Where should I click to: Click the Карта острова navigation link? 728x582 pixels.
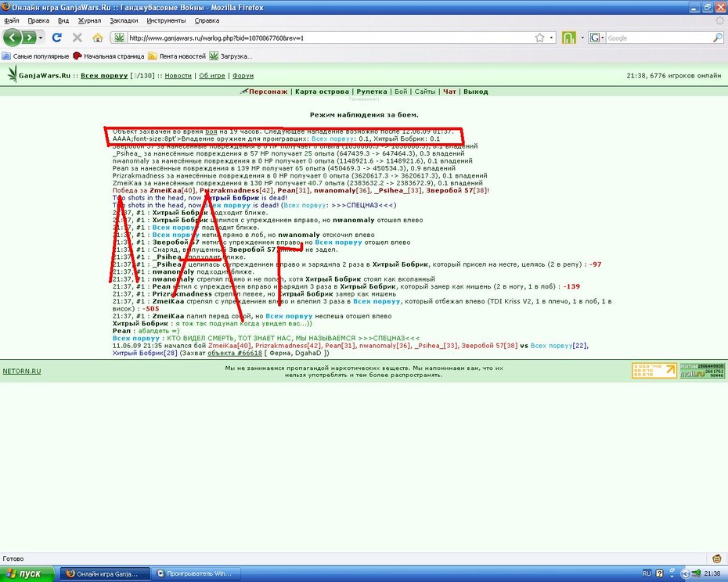pyautogui.click(x=322, y=92)
